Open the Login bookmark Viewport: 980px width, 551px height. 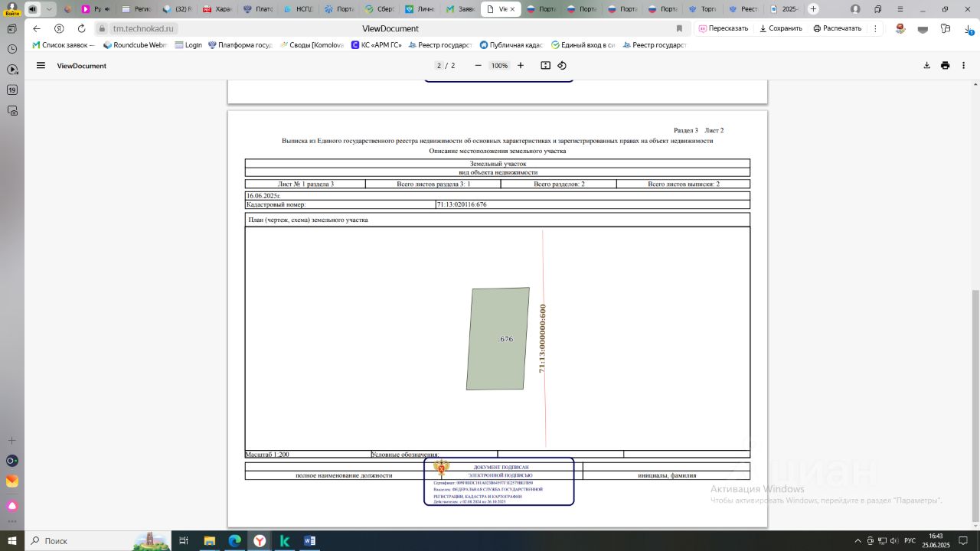tap(188, 45)
